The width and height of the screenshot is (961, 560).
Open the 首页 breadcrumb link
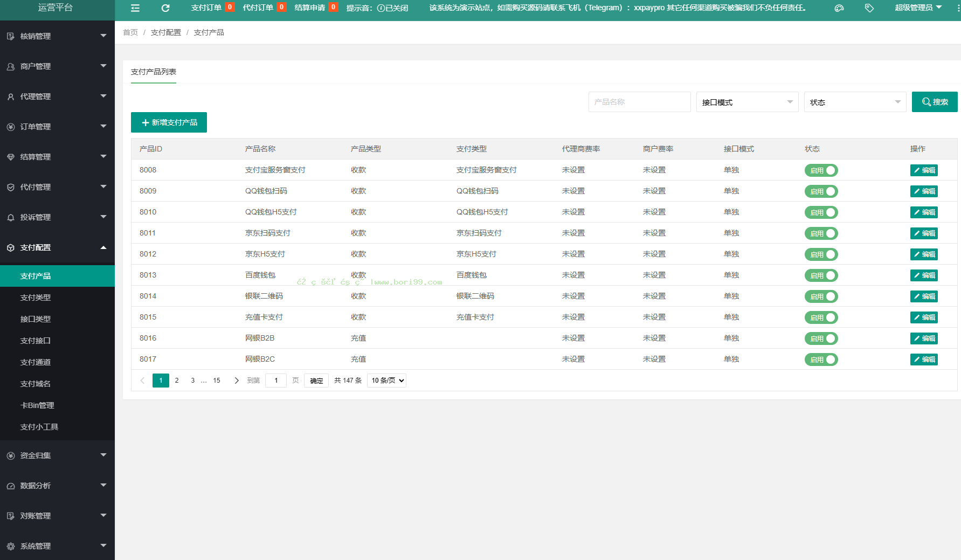click(x=130, y=32)
